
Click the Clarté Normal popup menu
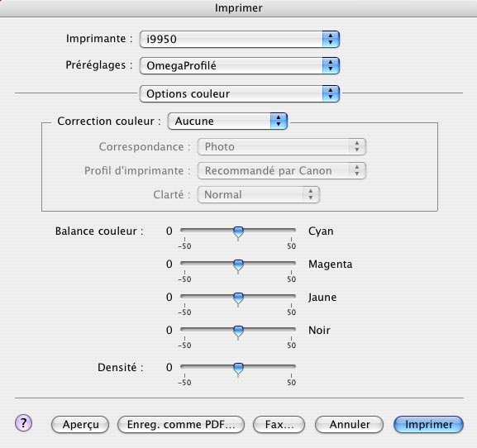259,194
